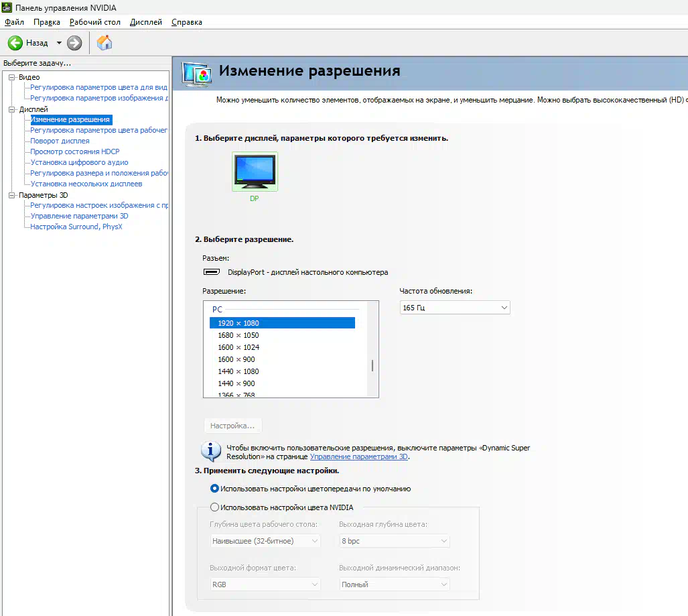This screenshot has height=616, width=688.
Task: Open the Полный dynamic range dropdown
Action: (395, 584)
